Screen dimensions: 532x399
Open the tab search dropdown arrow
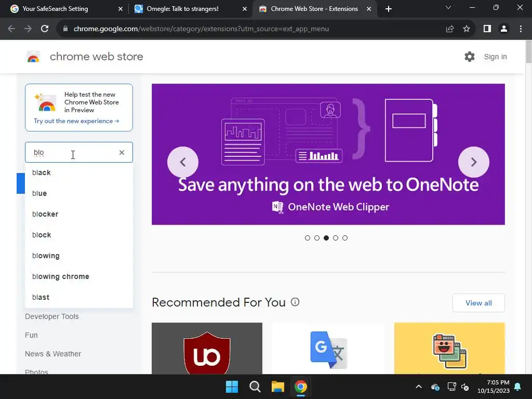pyautogui.click(x=448, y=7)
